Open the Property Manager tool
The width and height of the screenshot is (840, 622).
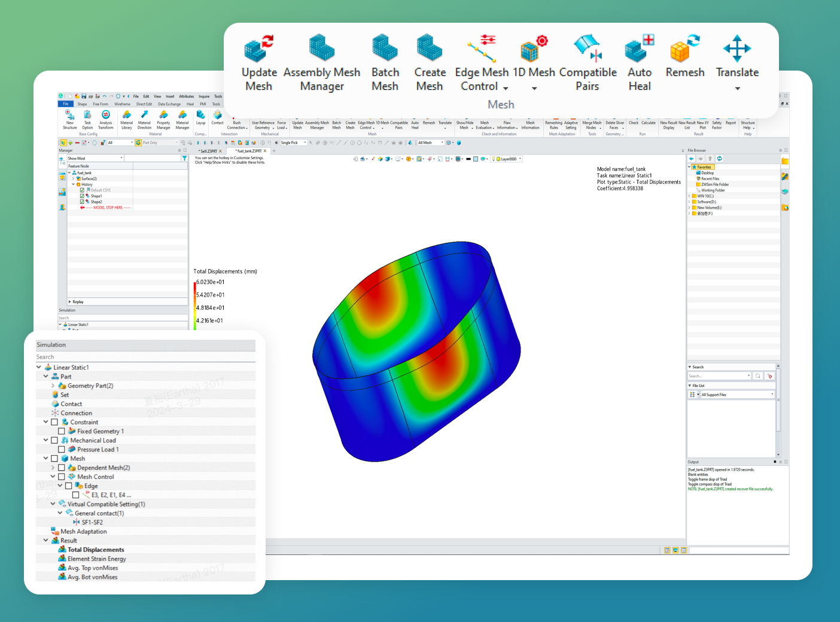[x=163, y=118]
